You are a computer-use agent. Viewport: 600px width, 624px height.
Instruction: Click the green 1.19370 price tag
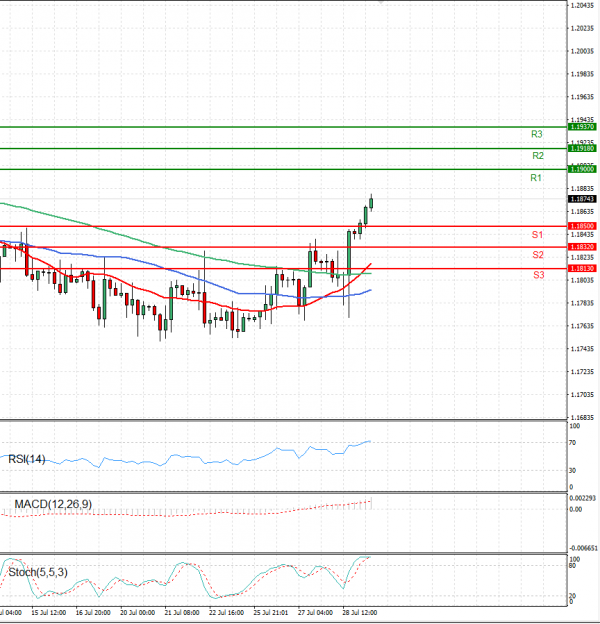pos(581,127)
